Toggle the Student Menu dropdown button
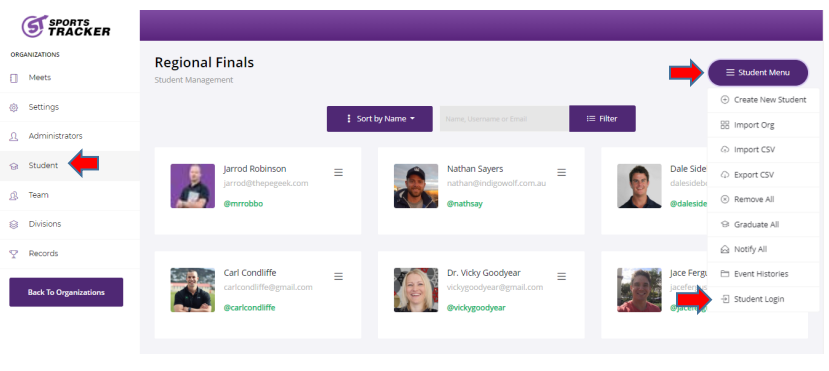The height and width of the screenshot is (371, 829). coord(758,72)
